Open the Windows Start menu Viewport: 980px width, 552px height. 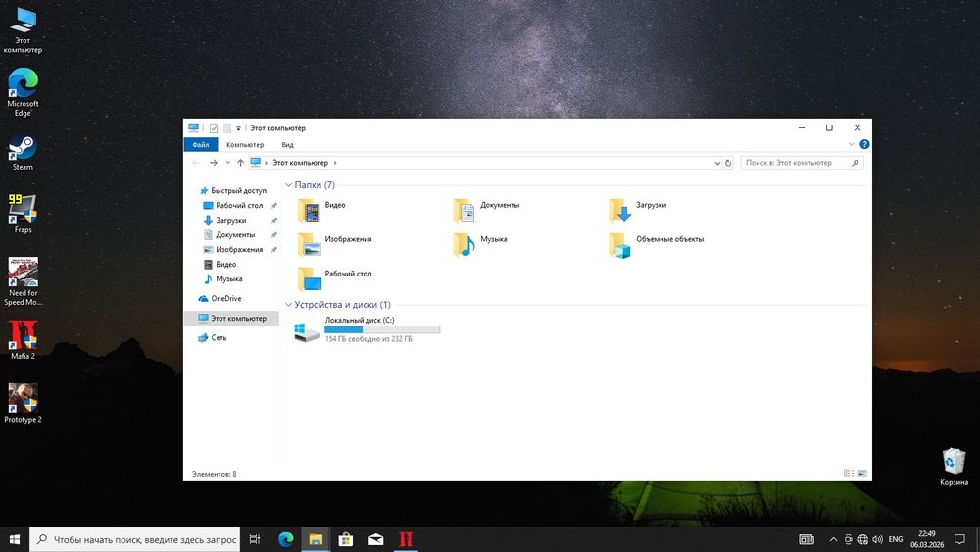click(x=15, y=539)
